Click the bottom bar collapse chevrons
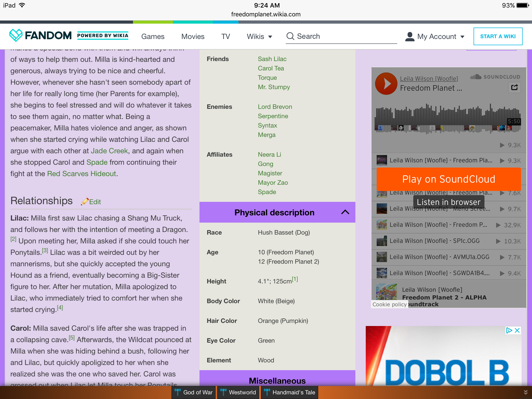532x399 pixels. [x=526, y=392]
